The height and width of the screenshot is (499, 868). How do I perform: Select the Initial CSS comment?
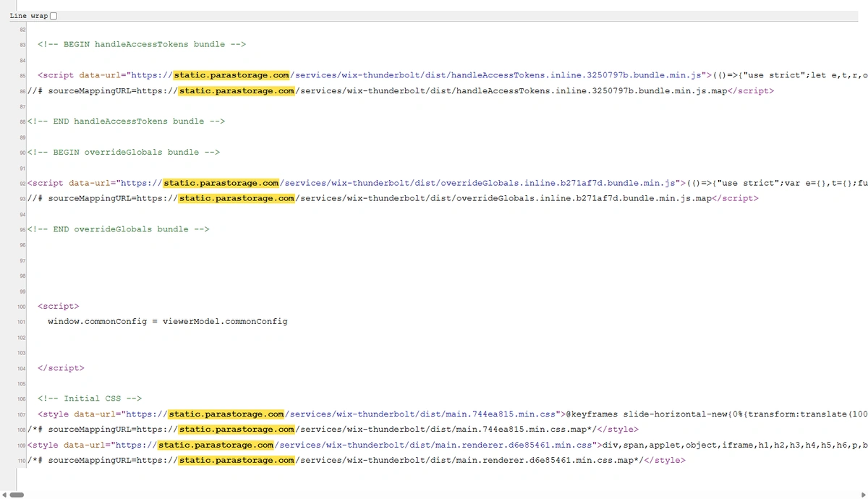coord(90,398)
